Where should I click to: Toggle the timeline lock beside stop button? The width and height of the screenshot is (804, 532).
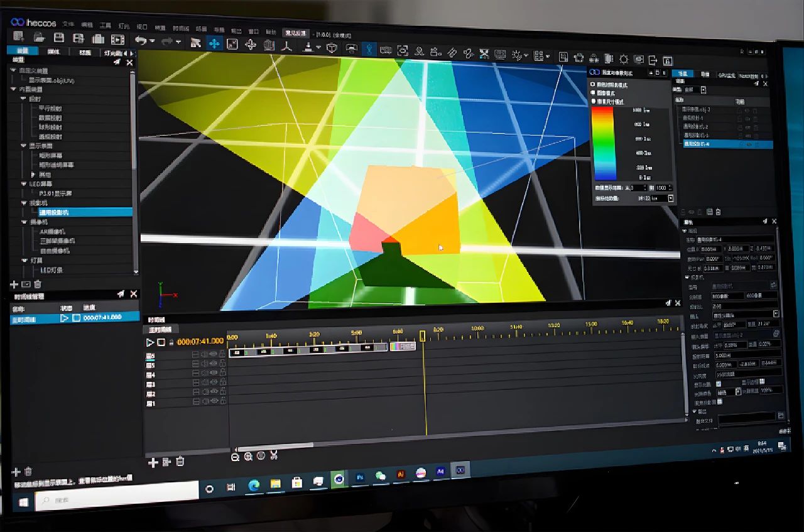tap(170, 342)
